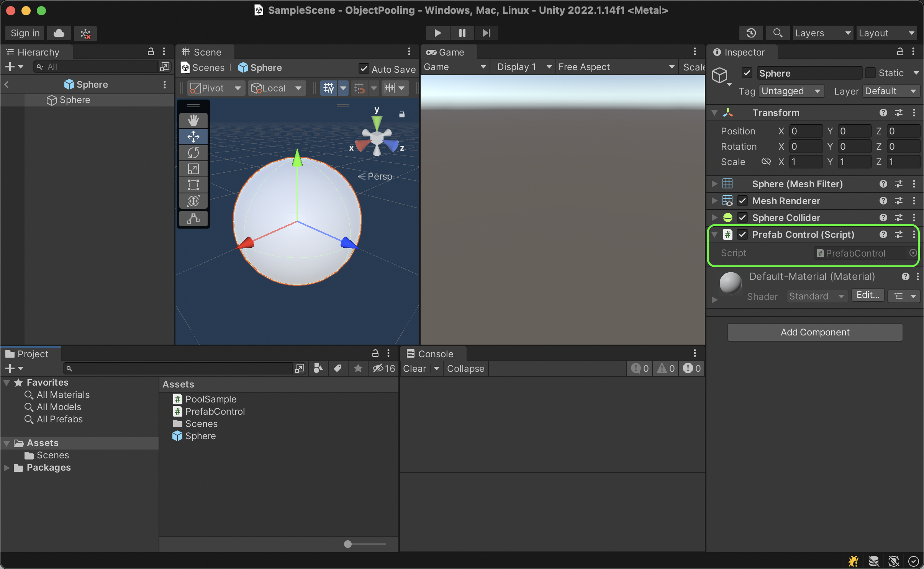The height and width of the screenshot is (569, 924).
Task: Open the Free Aspect dropdown
Action: pos(616,67)
